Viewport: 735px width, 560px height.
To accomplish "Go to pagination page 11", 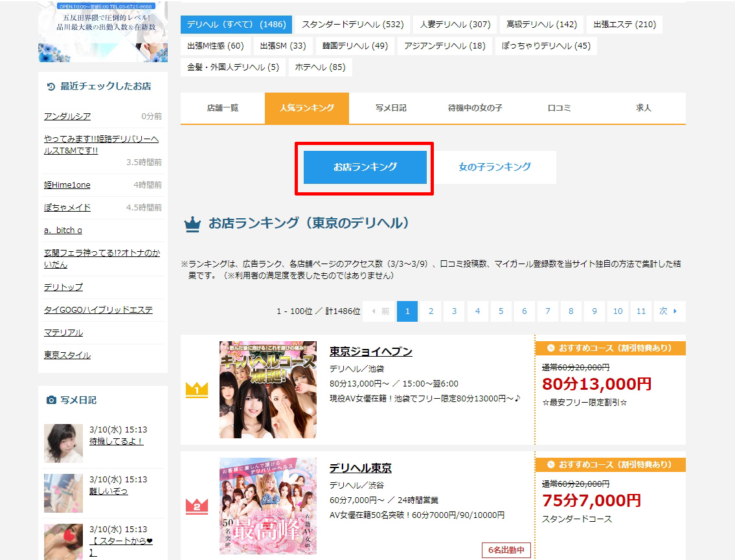I will click(x=641, y=311).
